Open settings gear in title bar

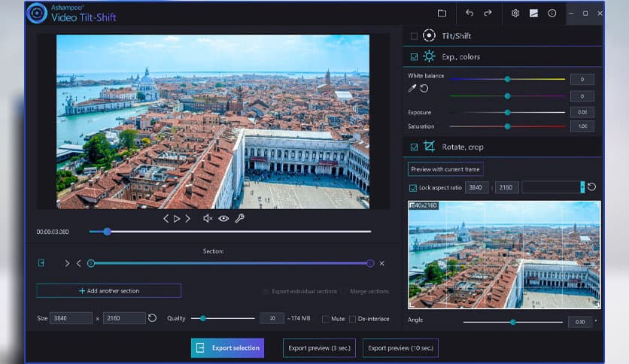coord(515,14)
